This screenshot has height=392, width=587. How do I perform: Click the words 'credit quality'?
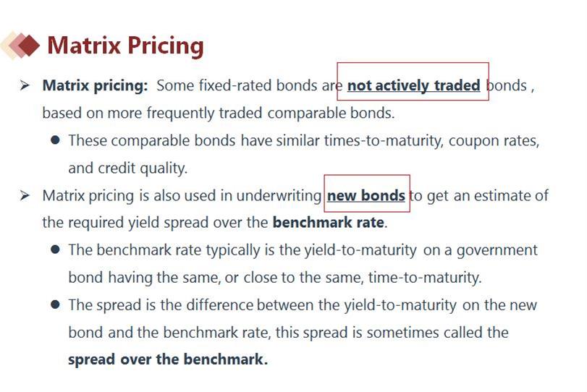tap(143, 169)
